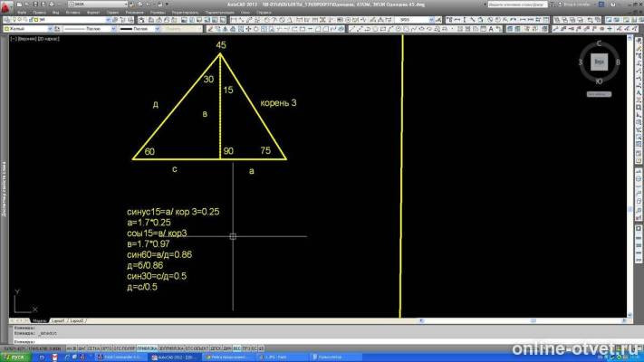Click the Layer States Manager icon

(x=130, y=20)
